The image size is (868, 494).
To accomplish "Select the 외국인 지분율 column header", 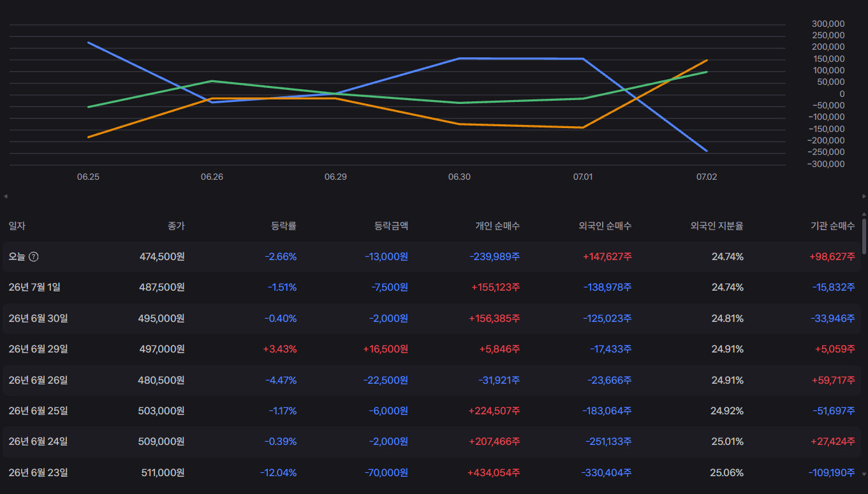I will click(x=717, y=226).
